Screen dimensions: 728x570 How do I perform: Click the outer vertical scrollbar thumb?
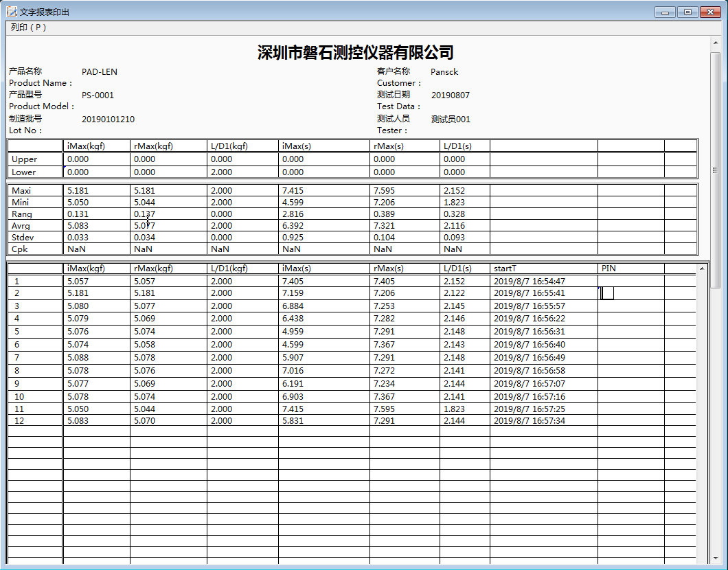[715, 169]
